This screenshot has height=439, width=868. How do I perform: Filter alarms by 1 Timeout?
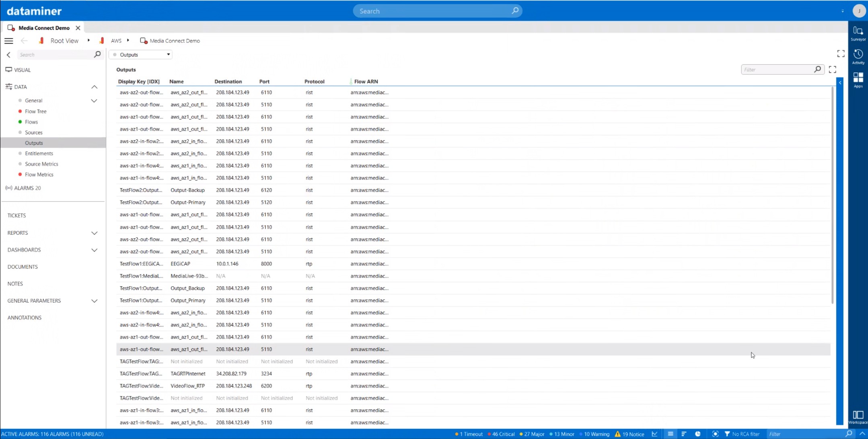pos(469,434)
